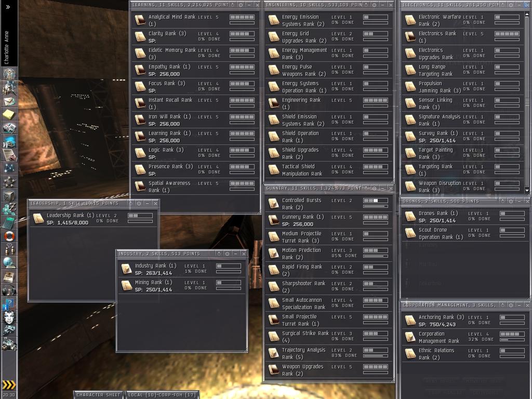Select Surgical Strike Rank (4) skill

pos(328,337)
